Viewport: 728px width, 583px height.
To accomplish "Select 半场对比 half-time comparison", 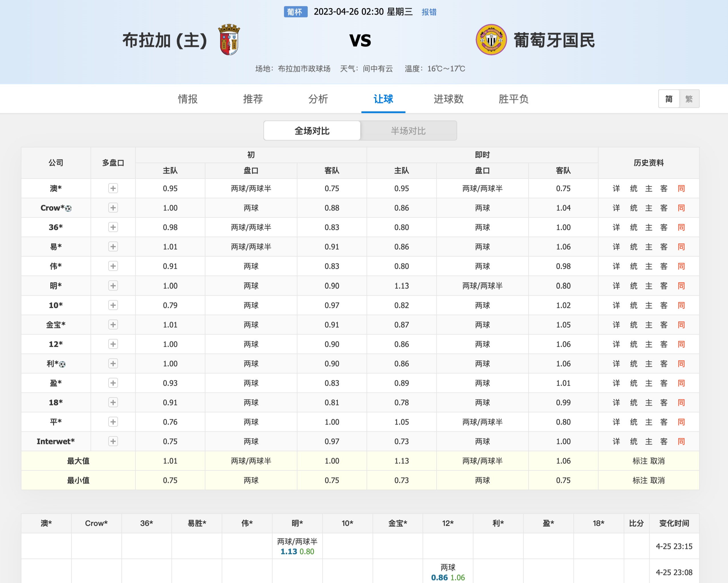I will tap(408, 131).
